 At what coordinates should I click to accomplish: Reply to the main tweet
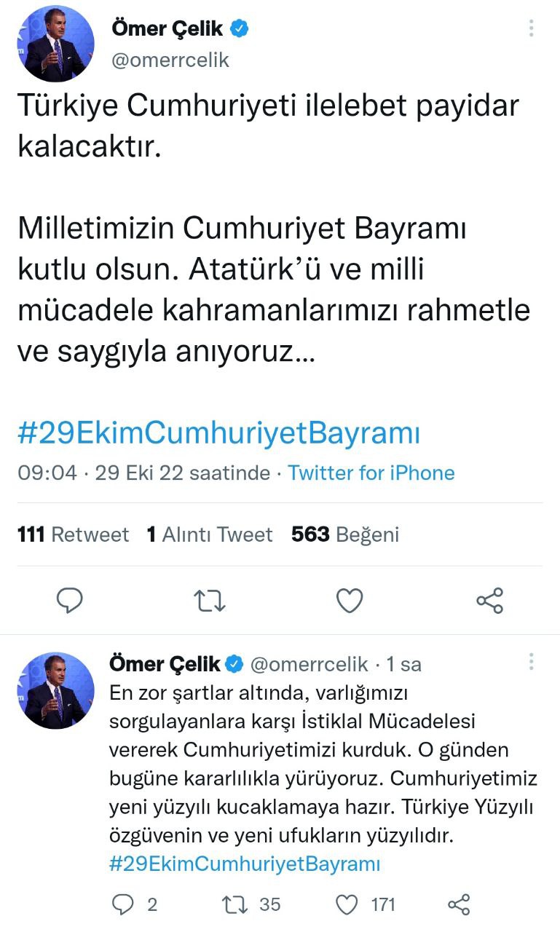70,600
